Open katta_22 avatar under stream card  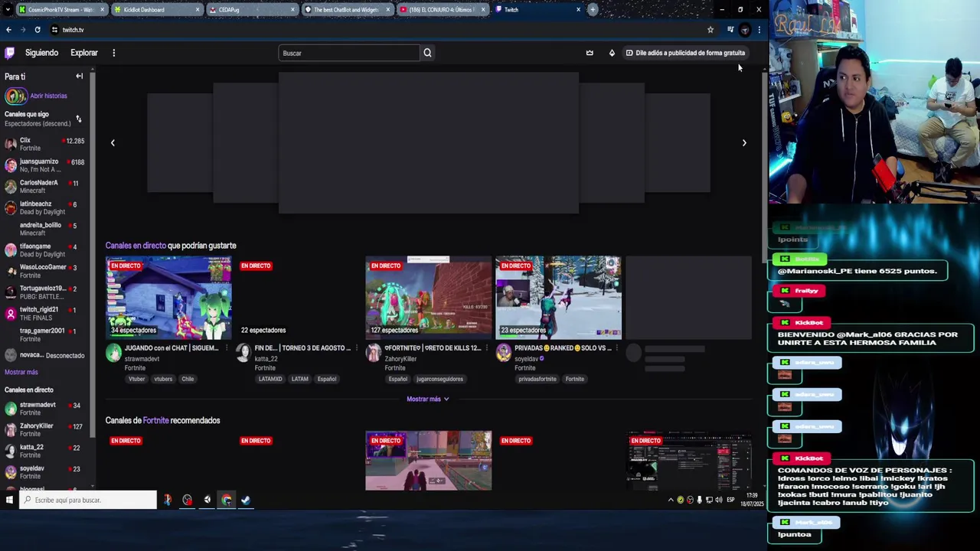pyautogui.click(x=243, y=352)
